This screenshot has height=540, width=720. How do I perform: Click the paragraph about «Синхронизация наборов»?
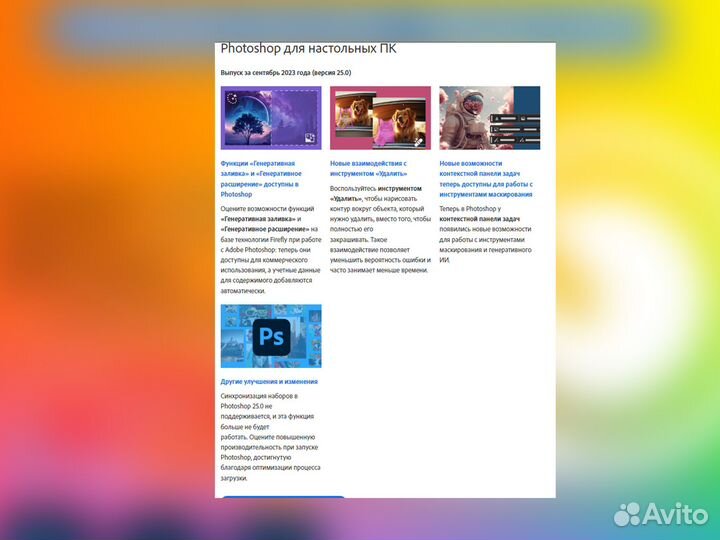point(270,437)
